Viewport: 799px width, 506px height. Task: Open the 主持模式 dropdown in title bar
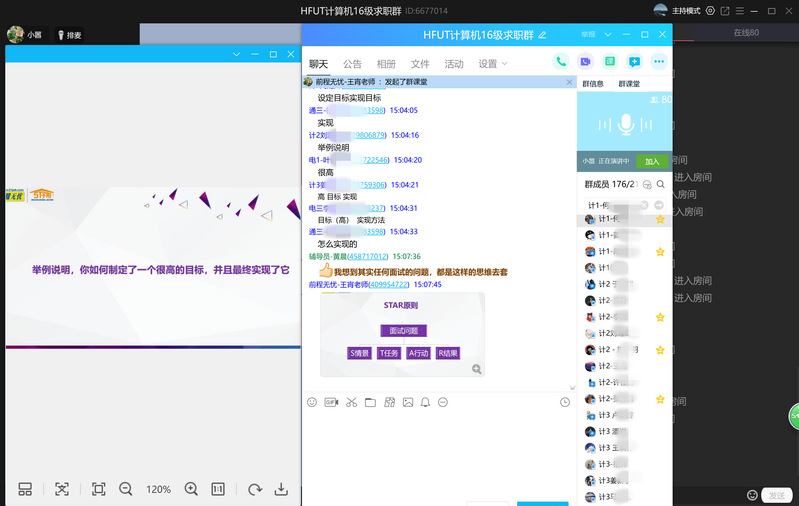coord(692,11)
